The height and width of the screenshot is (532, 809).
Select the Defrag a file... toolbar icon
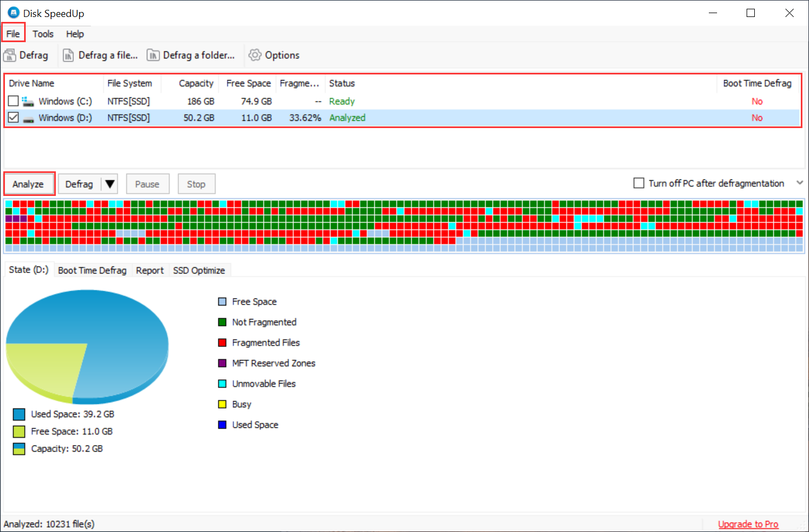(69, 55)
